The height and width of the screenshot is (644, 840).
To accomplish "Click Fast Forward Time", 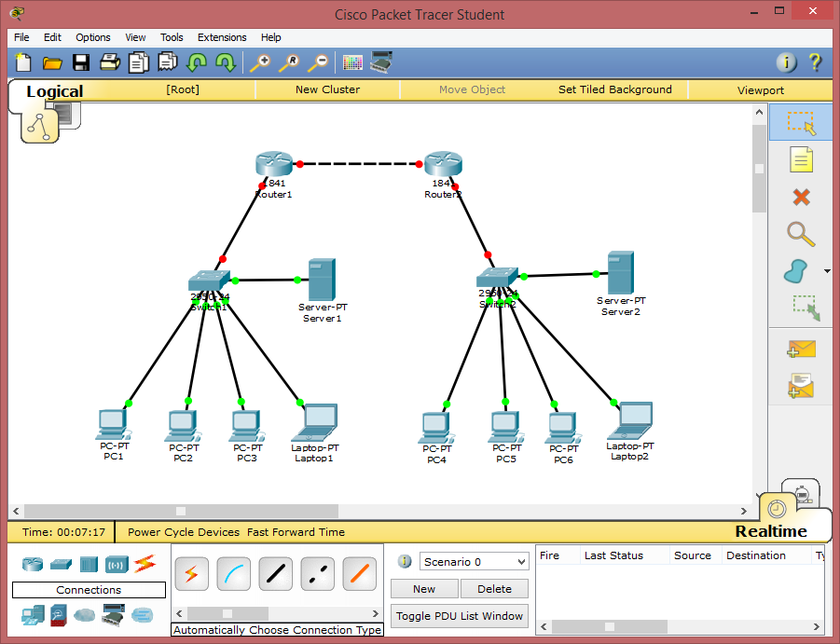I will point(296,532).
